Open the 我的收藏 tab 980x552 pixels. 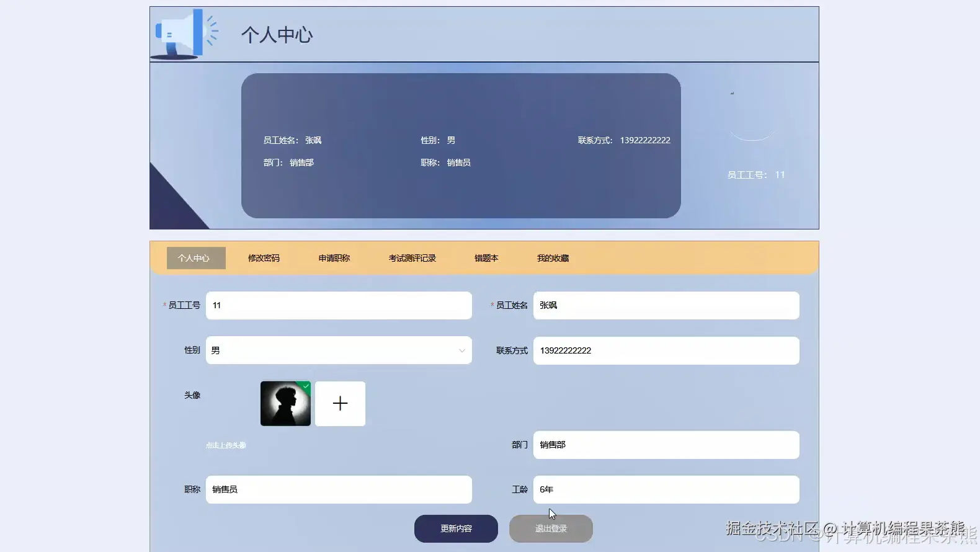553,258
